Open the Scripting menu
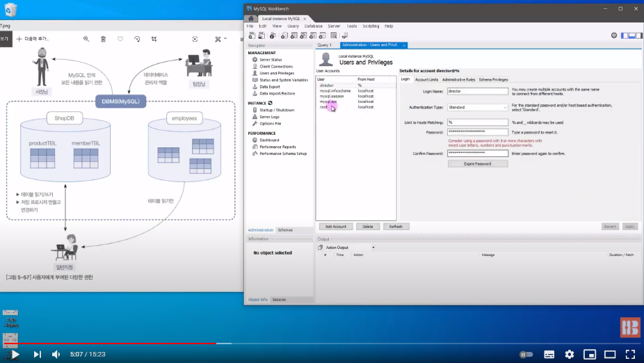 [371, 26]
